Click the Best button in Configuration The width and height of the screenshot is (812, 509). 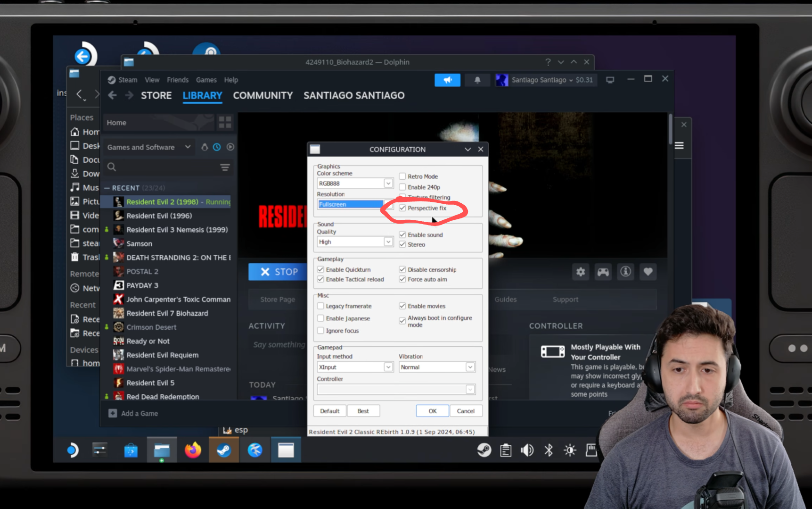[x=363, y=411]
